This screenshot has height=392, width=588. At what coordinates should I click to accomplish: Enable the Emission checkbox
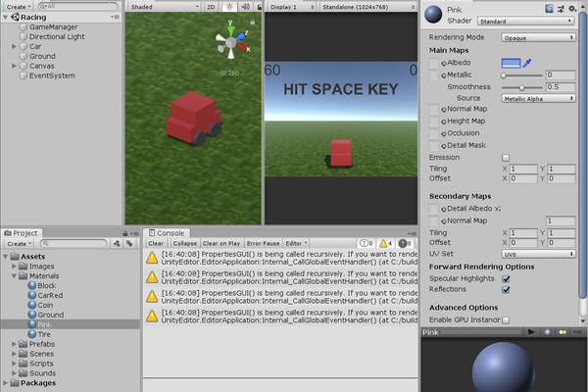click(x=506, y=158)
